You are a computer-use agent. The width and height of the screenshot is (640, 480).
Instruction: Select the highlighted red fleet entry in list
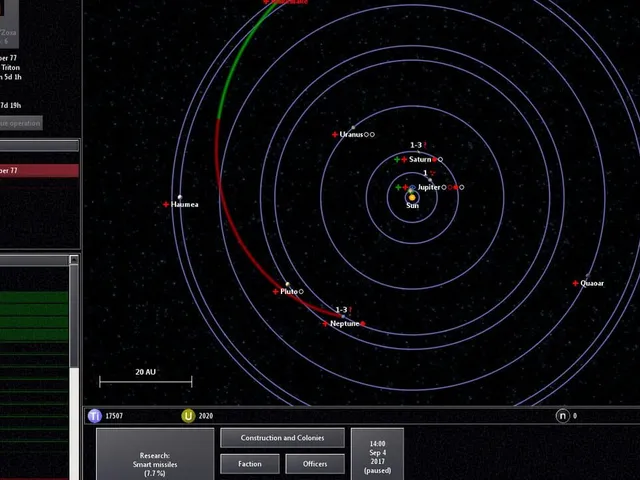pos(39,171)
